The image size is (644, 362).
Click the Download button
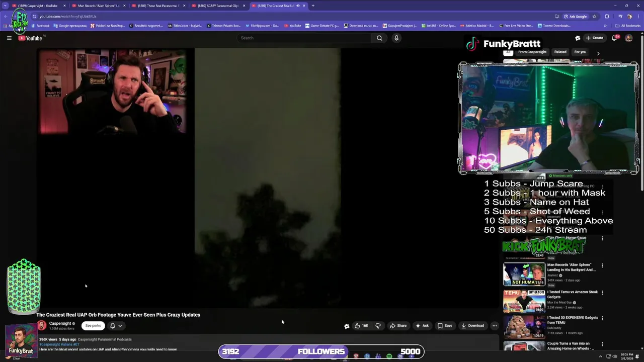click(472, 326)
